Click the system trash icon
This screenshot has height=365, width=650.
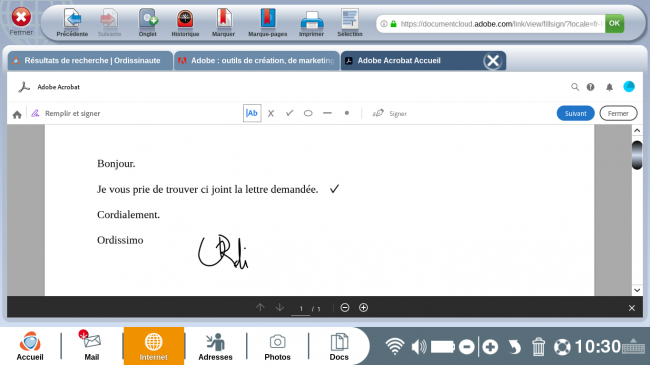538,346
